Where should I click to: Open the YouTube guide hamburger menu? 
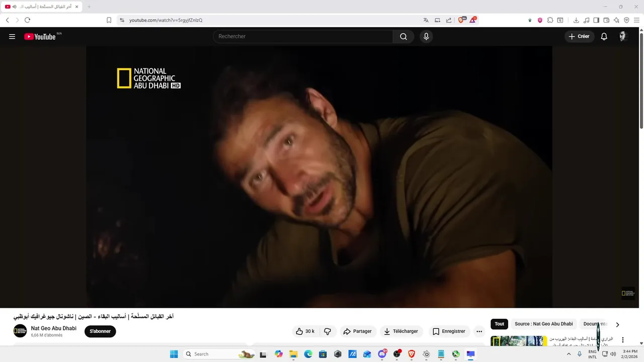[x=12, y=37]
